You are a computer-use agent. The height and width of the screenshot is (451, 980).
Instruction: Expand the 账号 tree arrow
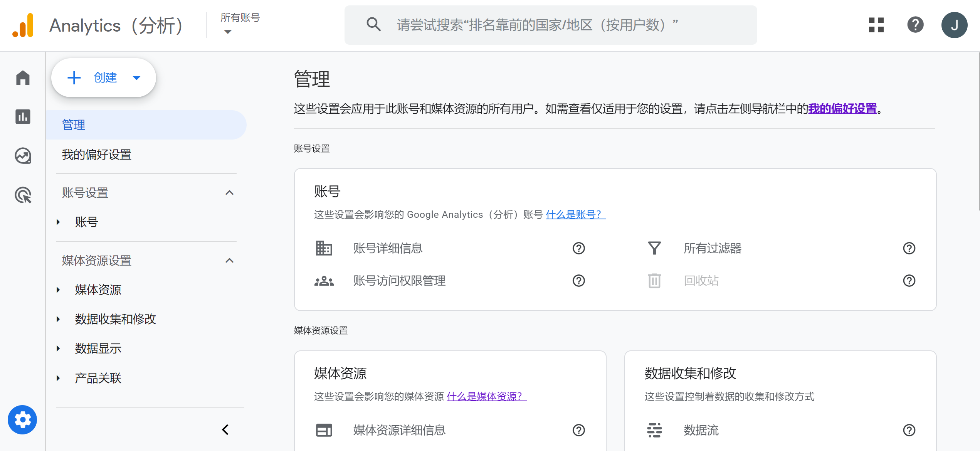pyautogui.click(x=58, y=222)
